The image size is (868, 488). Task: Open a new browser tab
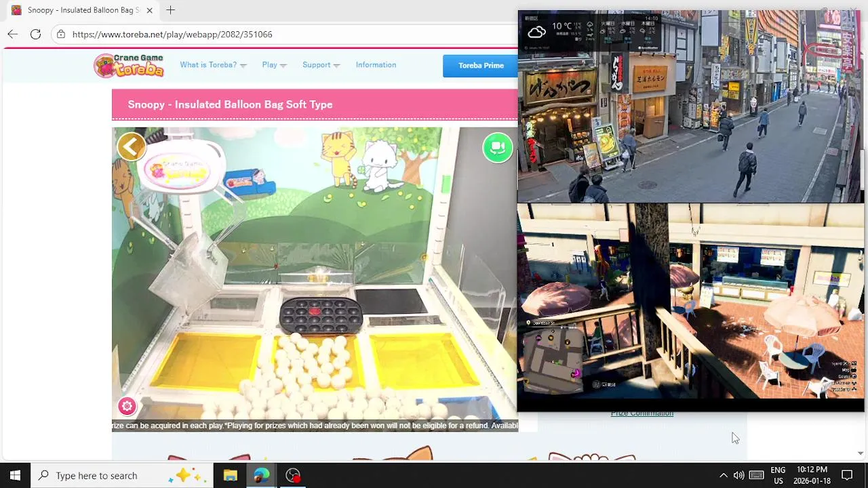170,10
